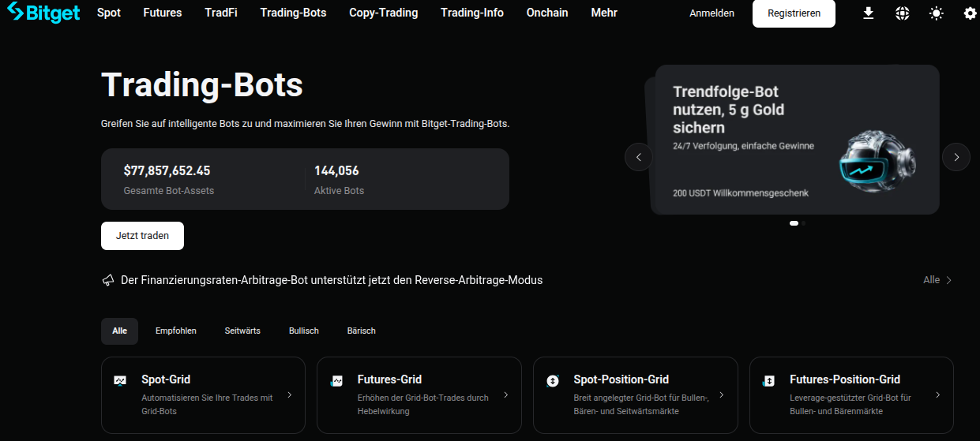Click the announcement megaphone icon
Screen dimensions: 980x441
point(108,280)
